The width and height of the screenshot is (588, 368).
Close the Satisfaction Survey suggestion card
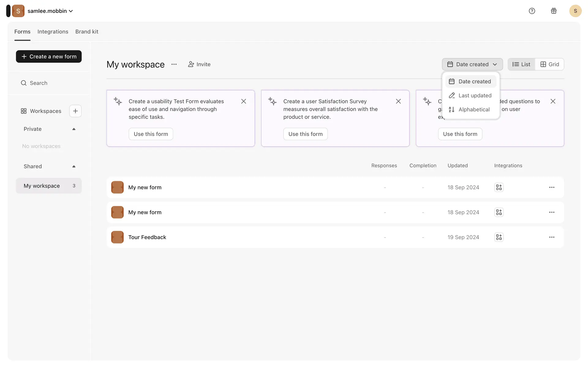[398, 101]
